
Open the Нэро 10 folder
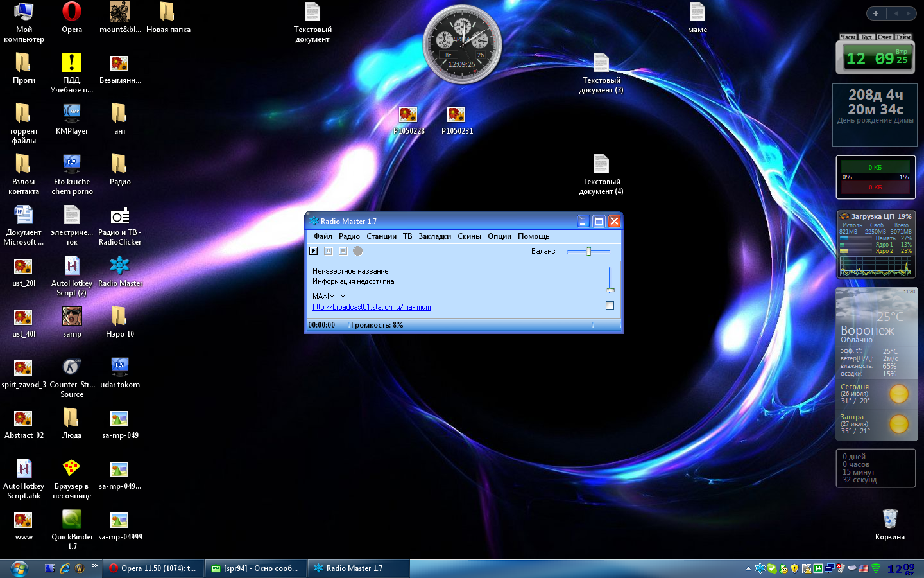pos(120,322)
